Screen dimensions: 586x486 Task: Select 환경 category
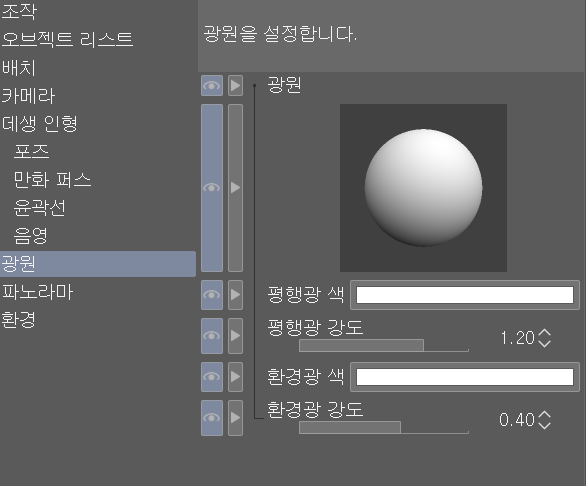(19, 320)
